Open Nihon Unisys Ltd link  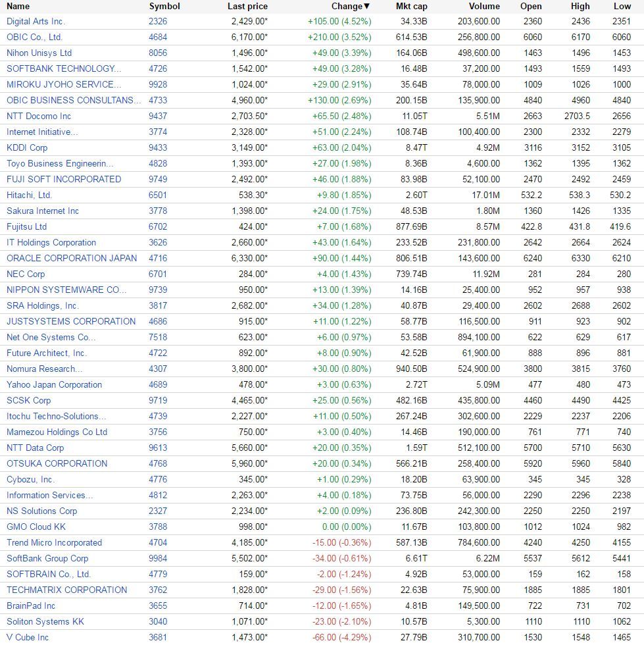tap(39, 53)
